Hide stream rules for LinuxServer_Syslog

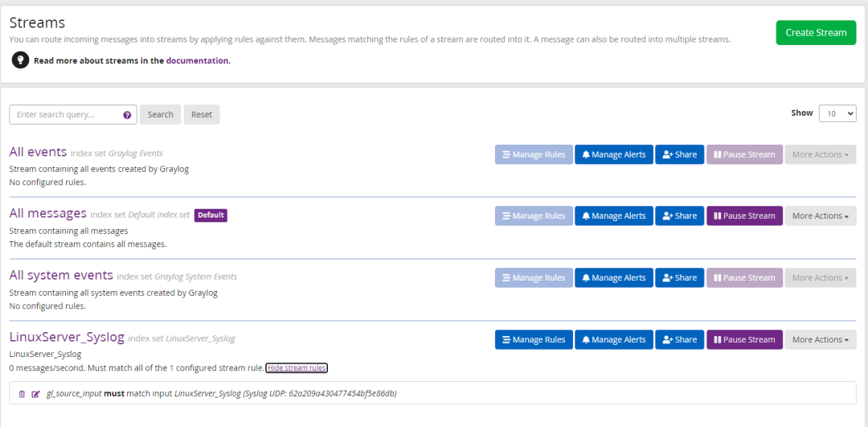pos(297,368)
